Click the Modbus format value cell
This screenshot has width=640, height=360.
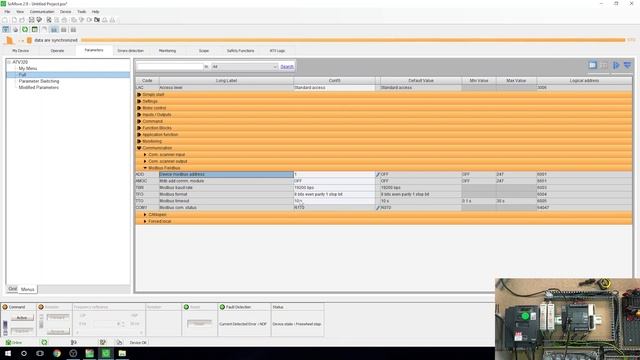pos(334,194)
